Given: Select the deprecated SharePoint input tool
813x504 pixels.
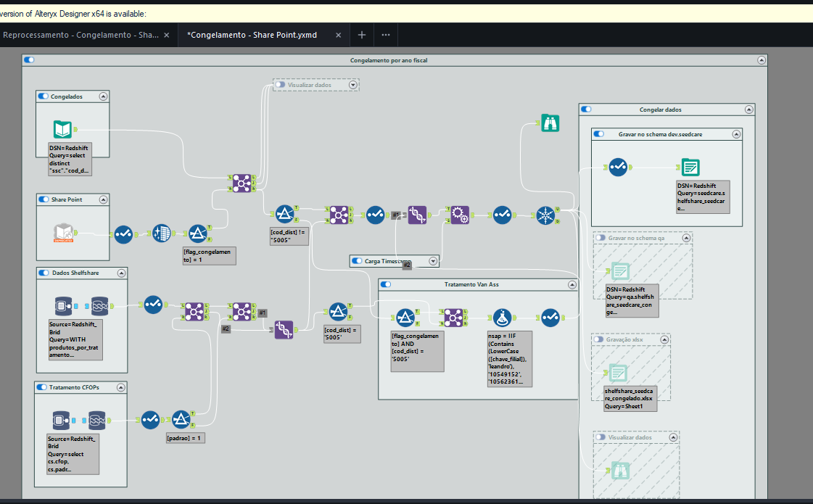Looking at the screenshot, I should 63,233.
